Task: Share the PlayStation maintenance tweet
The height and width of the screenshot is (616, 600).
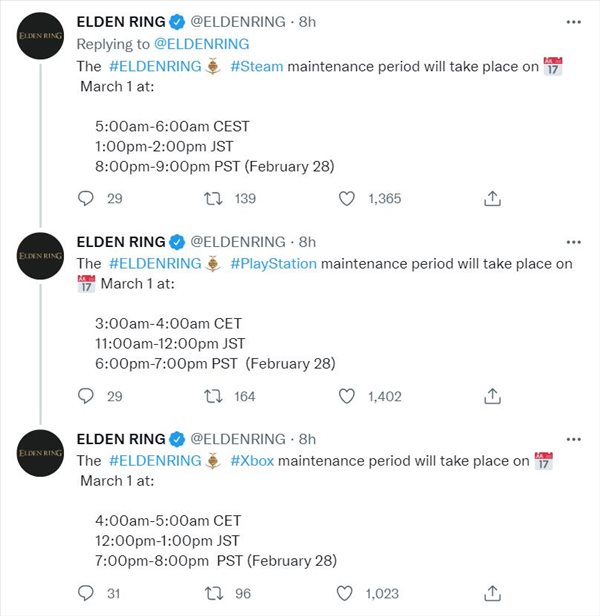Action: (492, 396)
